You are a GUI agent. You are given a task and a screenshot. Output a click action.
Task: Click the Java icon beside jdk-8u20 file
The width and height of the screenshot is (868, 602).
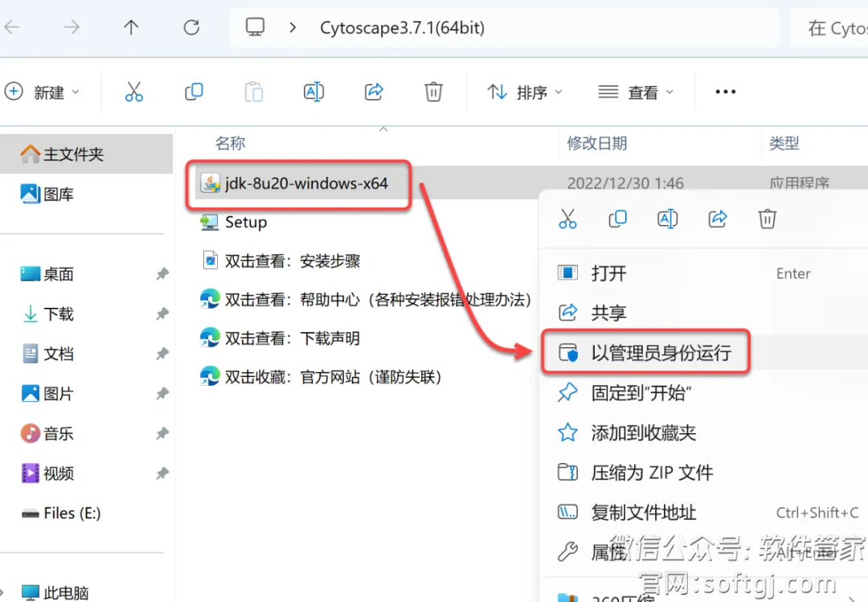[211, 183]
